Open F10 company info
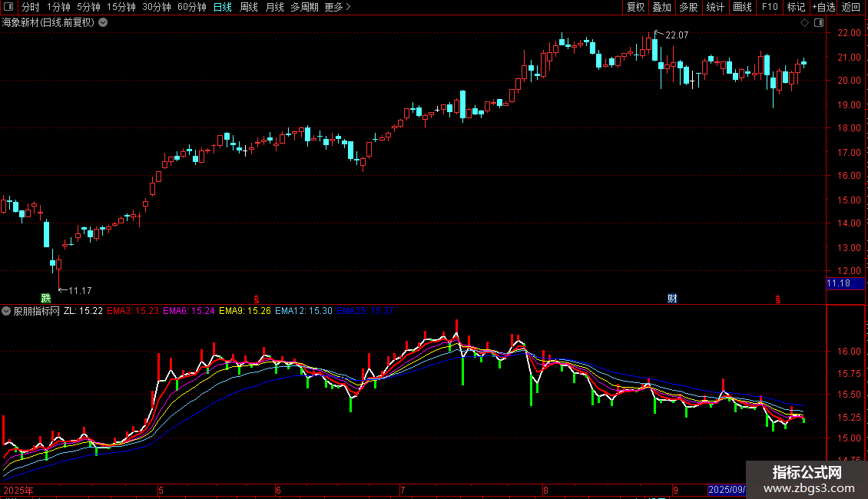The height and width of the screenshot is (499, 868). click(770, 7)
